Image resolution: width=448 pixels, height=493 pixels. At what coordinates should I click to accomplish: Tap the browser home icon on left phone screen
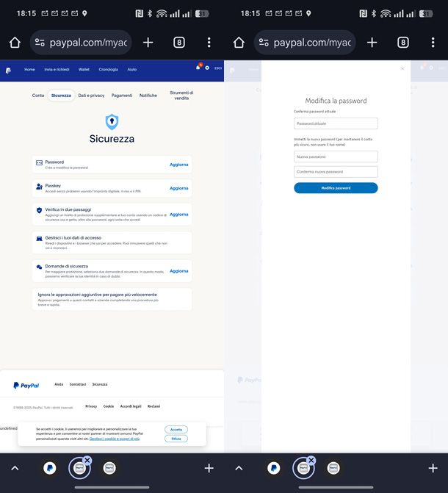coord(15,43)
